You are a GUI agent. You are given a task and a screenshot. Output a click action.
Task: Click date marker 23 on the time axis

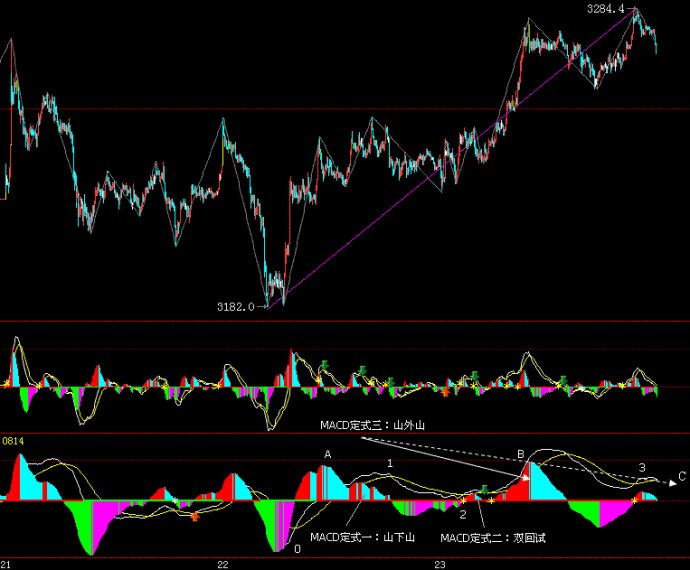440,565
